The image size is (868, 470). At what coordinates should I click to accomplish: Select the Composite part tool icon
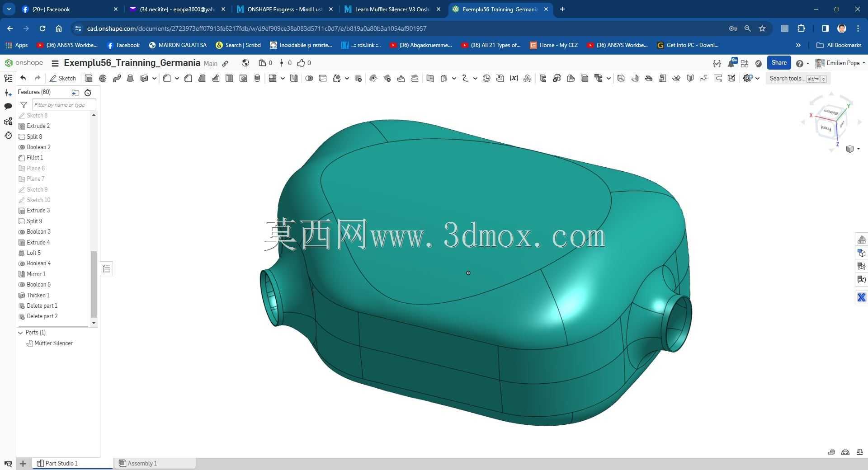tap(528, 78)
